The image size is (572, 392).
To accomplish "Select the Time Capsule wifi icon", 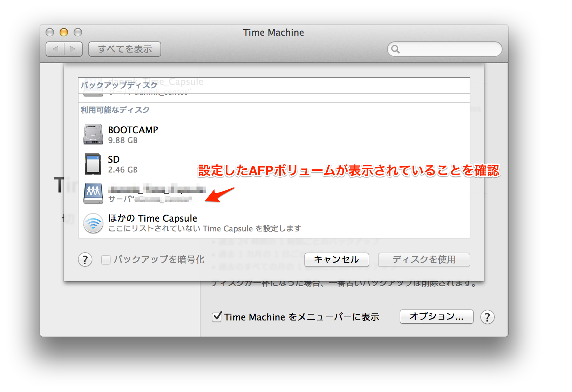I will click(93, 223).
